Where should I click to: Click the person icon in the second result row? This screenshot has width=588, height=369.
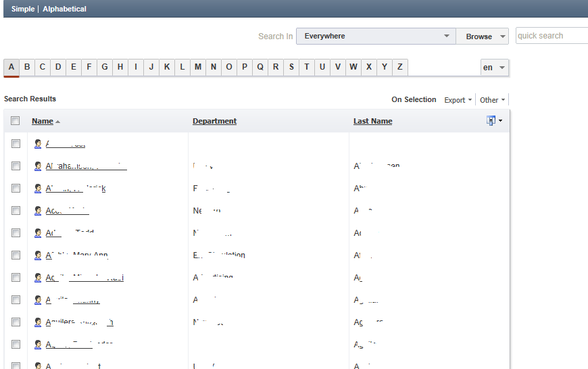click(39, 166)
